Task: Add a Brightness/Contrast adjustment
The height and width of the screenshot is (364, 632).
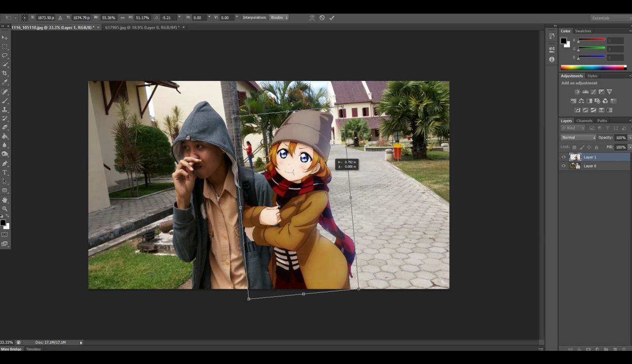Action: 577,92
